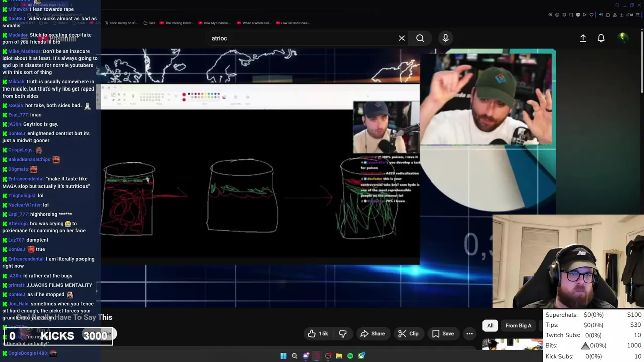The width and height of the screenshot is (644, 362).
Task: Open the YouTube account avatar menu
Action: pyautogui.click(x=623, y=38)
